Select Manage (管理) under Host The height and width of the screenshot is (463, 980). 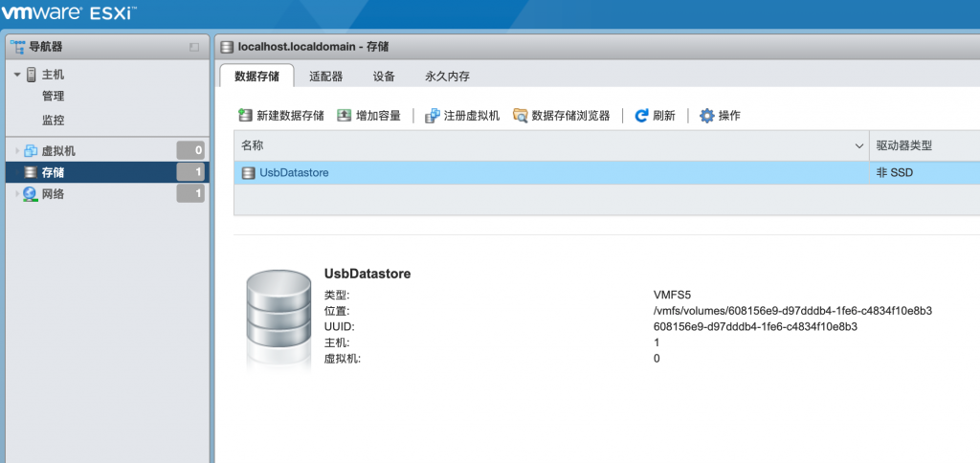pyautogui.click(x=54, y=97)
